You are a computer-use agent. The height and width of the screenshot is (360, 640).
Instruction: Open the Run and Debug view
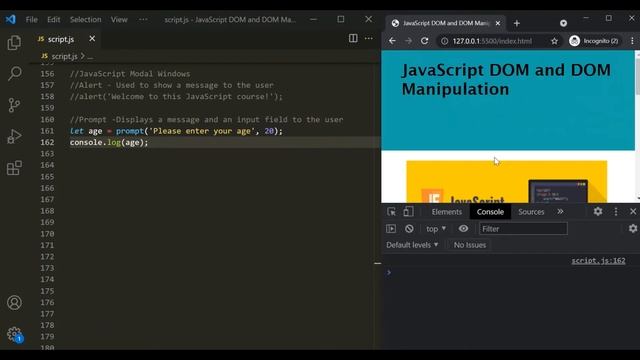14,136
